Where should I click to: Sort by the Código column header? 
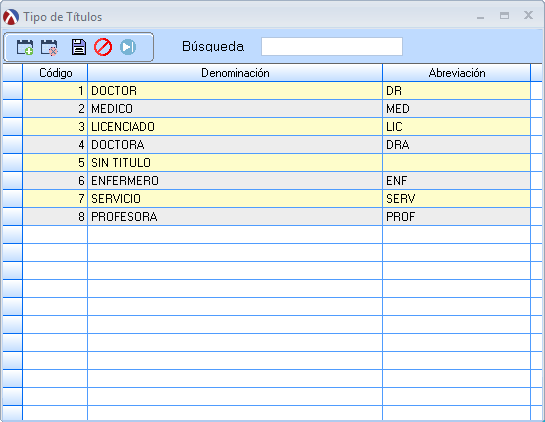55,73
